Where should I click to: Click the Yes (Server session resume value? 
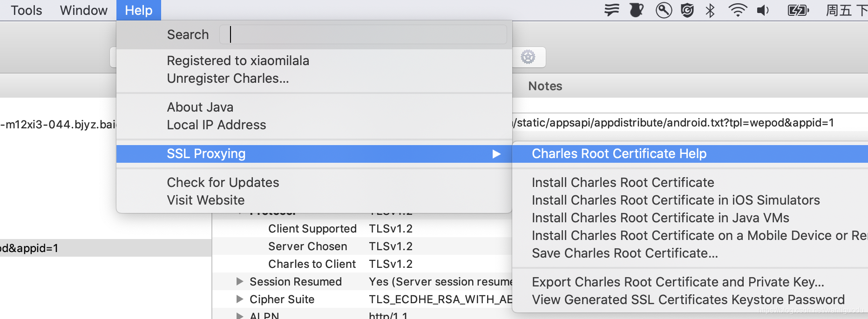click(x=441, y=282)
